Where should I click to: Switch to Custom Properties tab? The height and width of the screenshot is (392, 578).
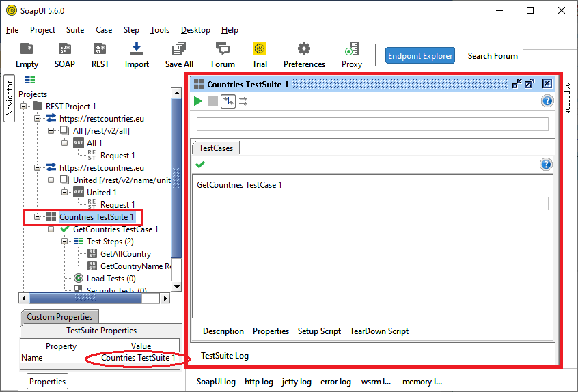[59, 317]
